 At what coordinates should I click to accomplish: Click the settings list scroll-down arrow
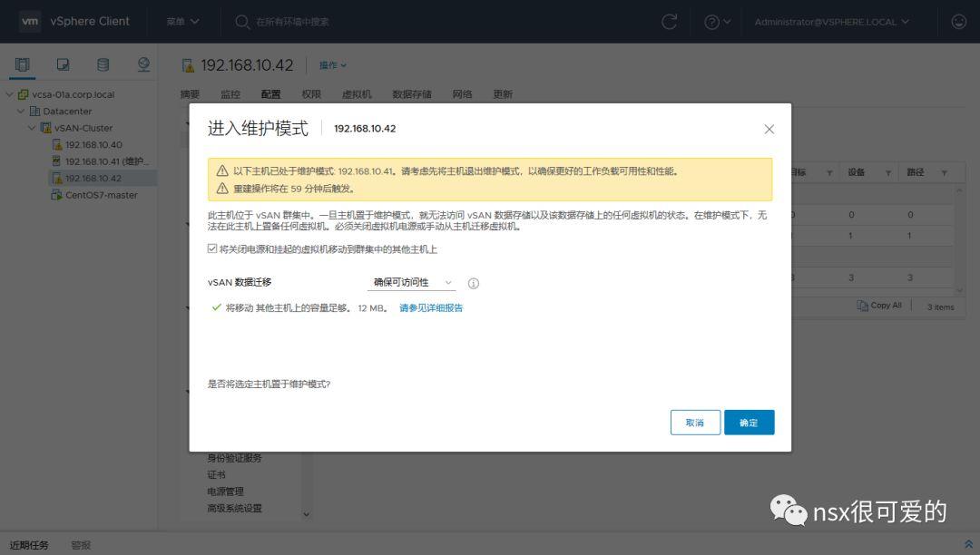307,515
